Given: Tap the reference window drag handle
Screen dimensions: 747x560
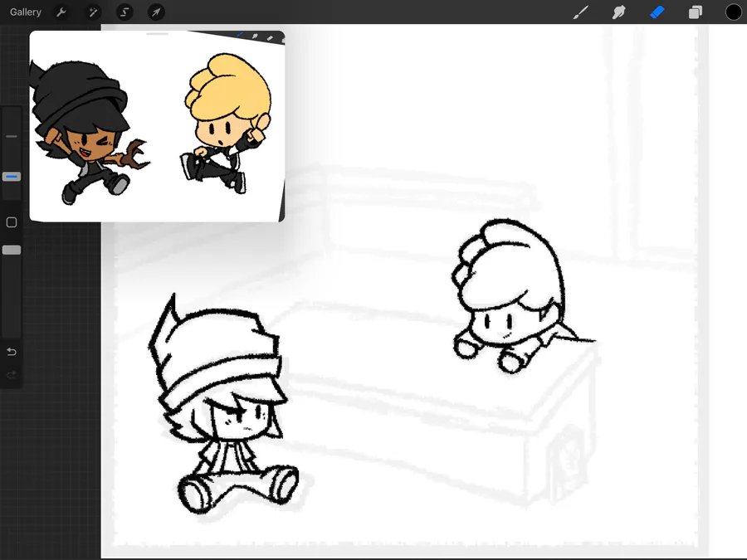Looking at the screenshot, I should tap(157, 34).
